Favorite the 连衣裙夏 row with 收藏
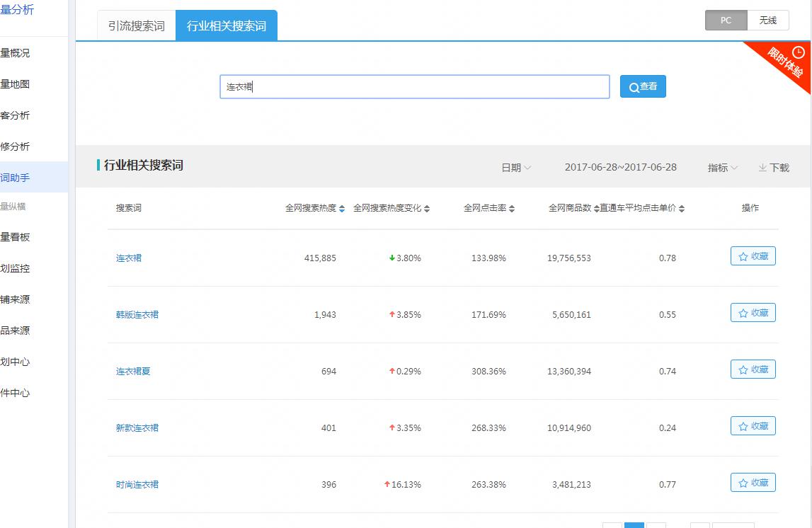812x528 pixels. (753, 369)
